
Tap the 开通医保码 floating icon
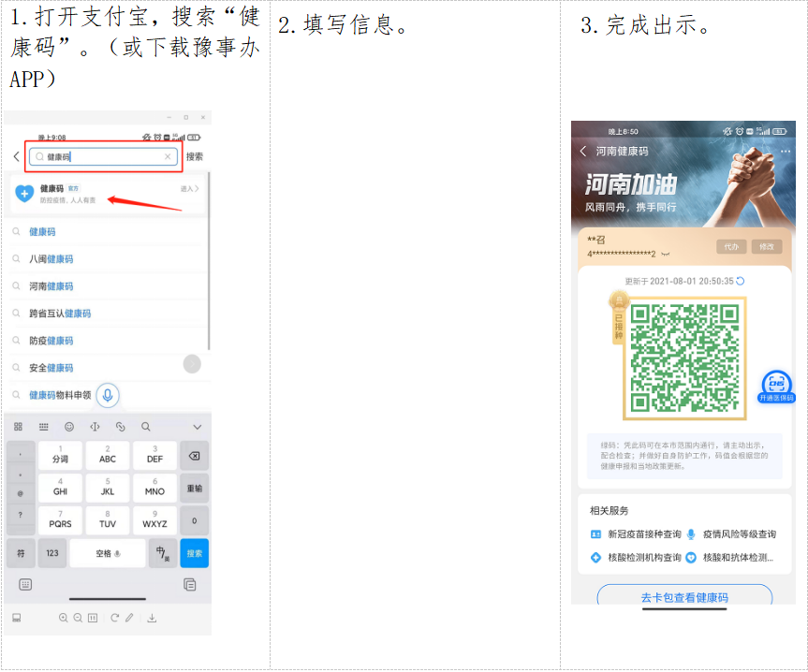[x=775, y=386]
